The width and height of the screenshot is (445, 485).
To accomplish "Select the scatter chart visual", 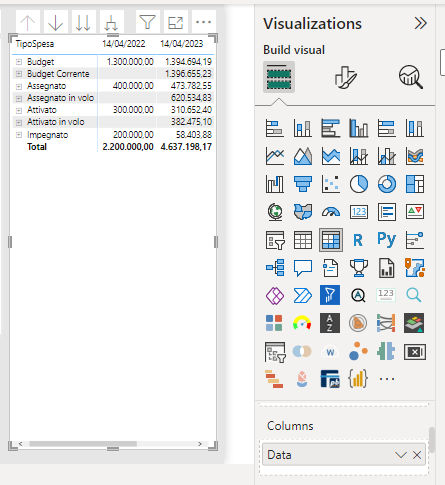I will point(331,184).
